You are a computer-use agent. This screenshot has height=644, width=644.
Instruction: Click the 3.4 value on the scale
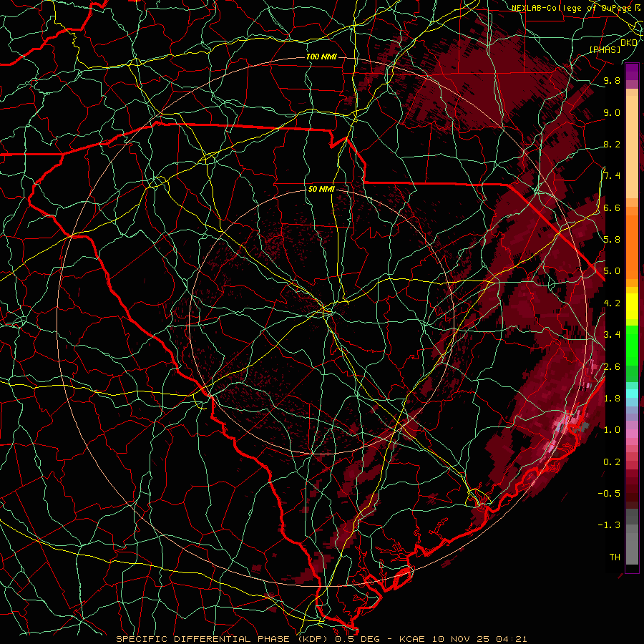[x=612, y=335]
